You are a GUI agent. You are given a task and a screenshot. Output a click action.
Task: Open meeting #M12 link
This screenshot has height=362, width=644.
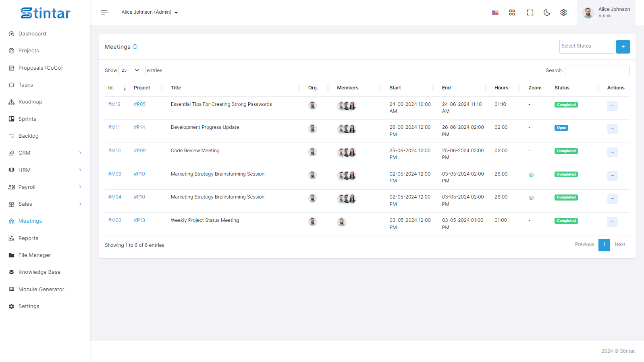(114, 104)
